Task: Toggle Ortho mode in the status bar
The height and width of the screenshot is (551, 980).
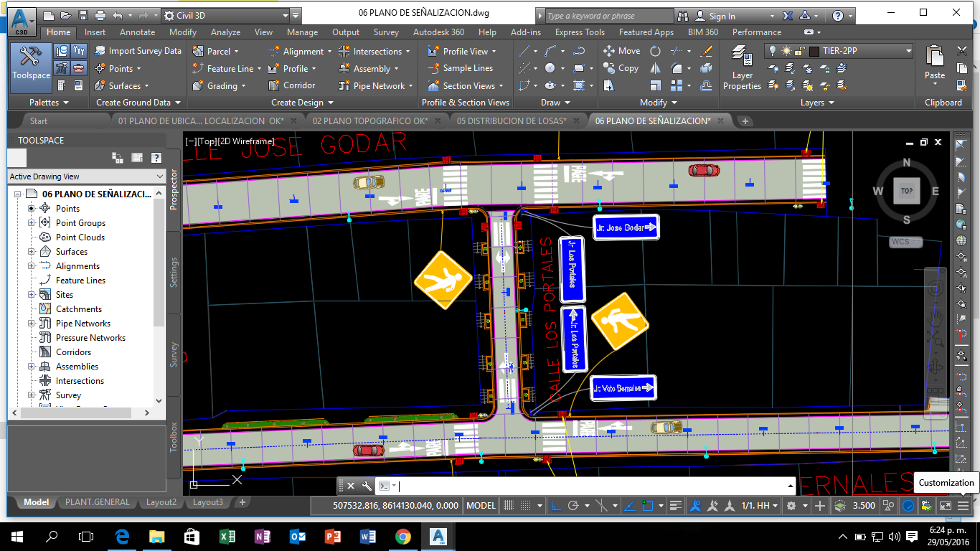Action: [x=555, y=506]
